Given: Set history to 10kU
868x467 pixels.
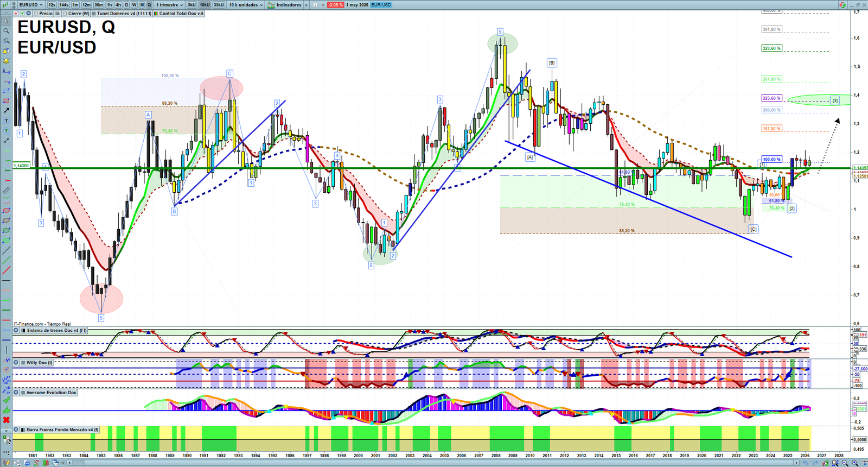Looking at the screenshot, I should [205, 4].
